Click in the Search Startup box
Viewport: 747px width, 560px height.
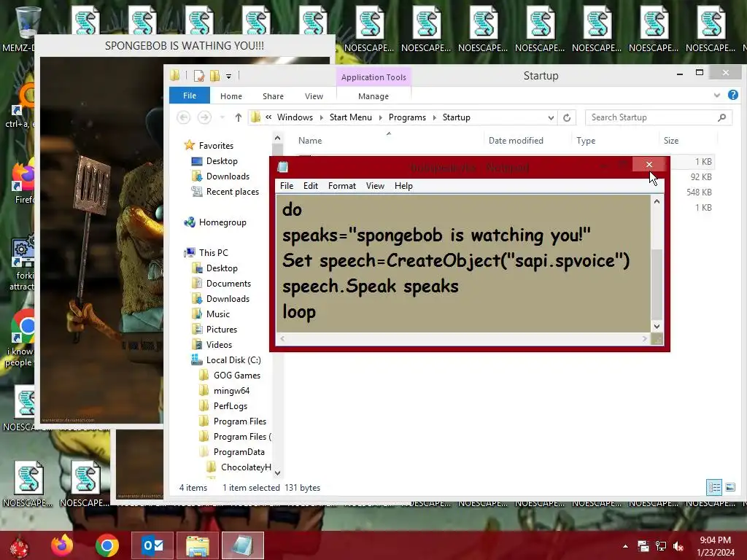click(658, 117)
